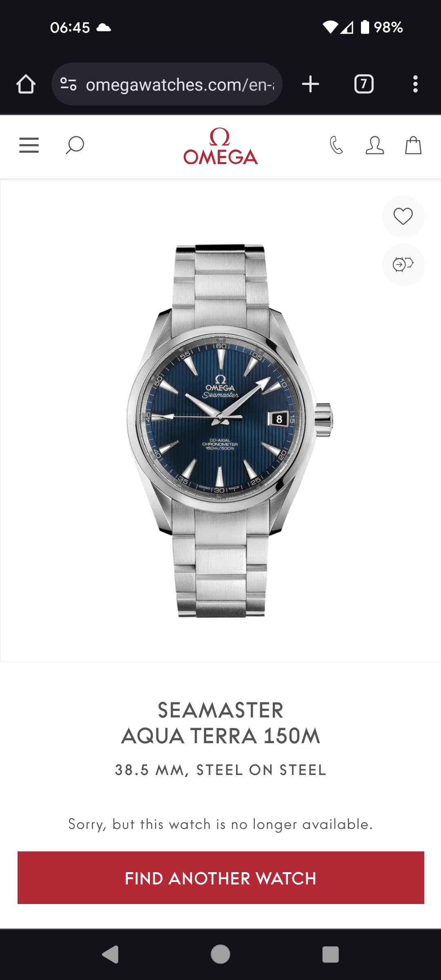
Task: Tap the Android recent apps square
Action: click(x=331, y=955)
